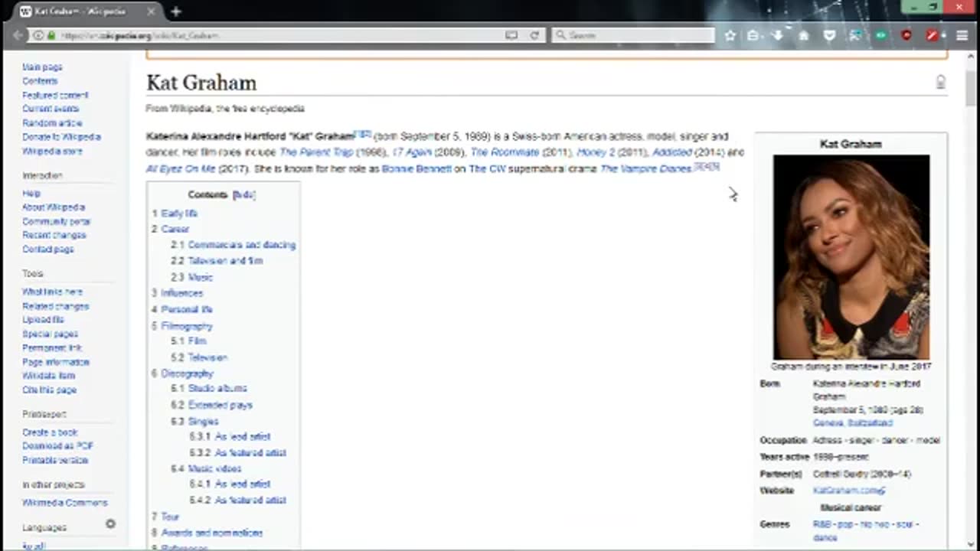
Task: Open Main page sidebar link
Action: (42, 67)
